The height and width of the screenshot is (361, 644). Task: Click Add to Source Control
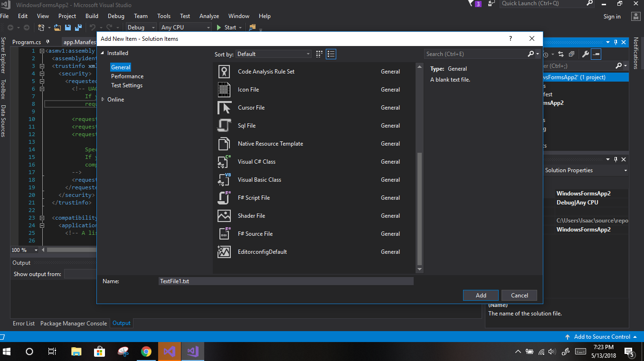602,337
